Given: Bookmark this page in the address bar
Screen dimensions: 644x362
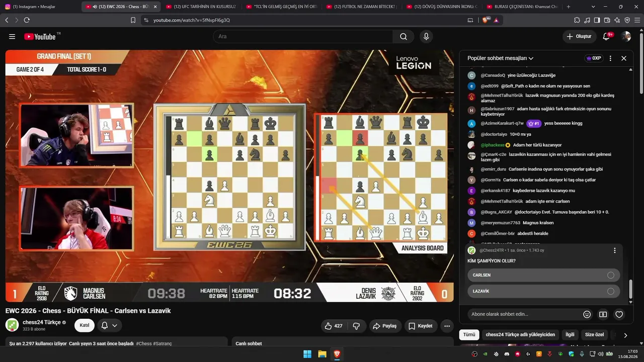Looking at the screenshot, I should (x=133, y=20).
